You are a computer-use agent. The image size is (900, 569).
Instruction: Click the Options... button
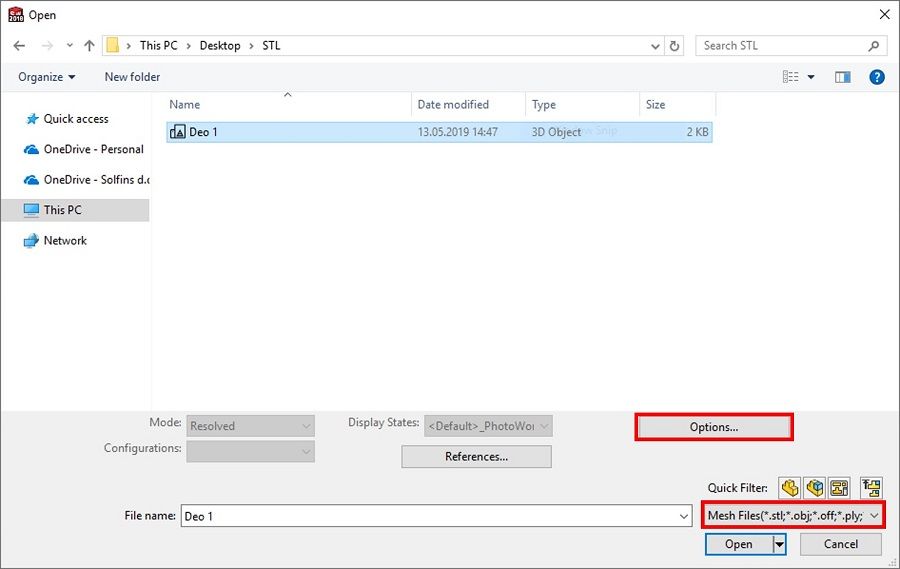(714, 427)
